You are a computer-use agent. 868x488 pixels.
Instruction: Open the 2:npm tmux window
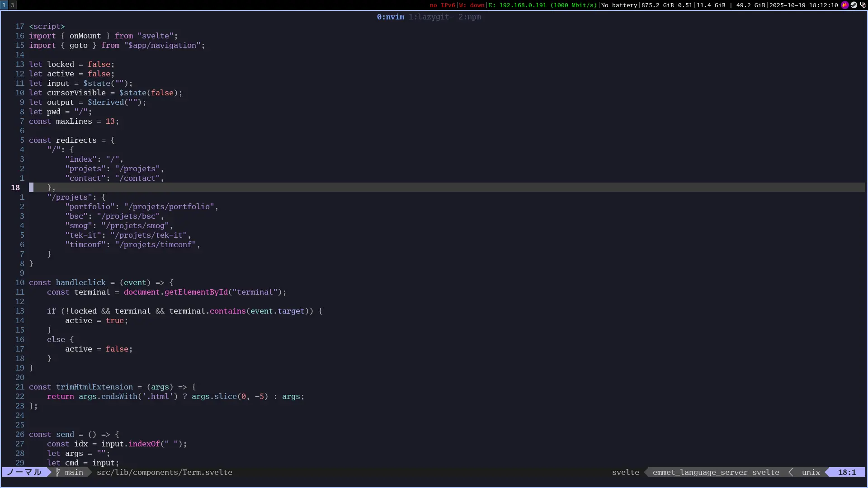(469, 17)
